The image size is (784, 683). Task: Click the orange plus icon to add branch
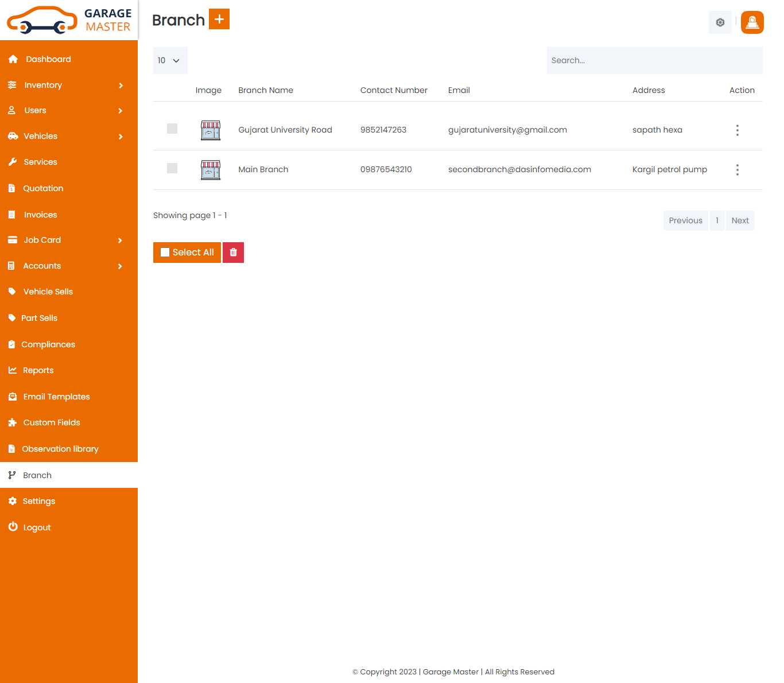click(219, 19)
